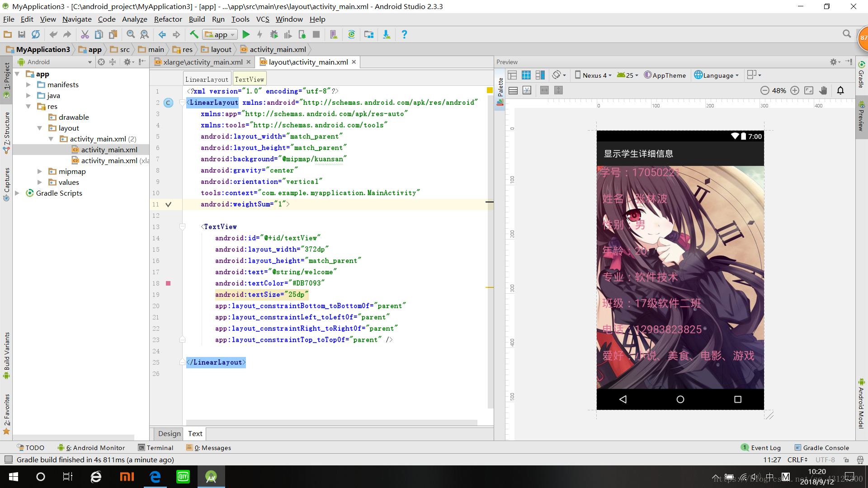Switch the preview to Blueprint view mode

tap(526, 75)
